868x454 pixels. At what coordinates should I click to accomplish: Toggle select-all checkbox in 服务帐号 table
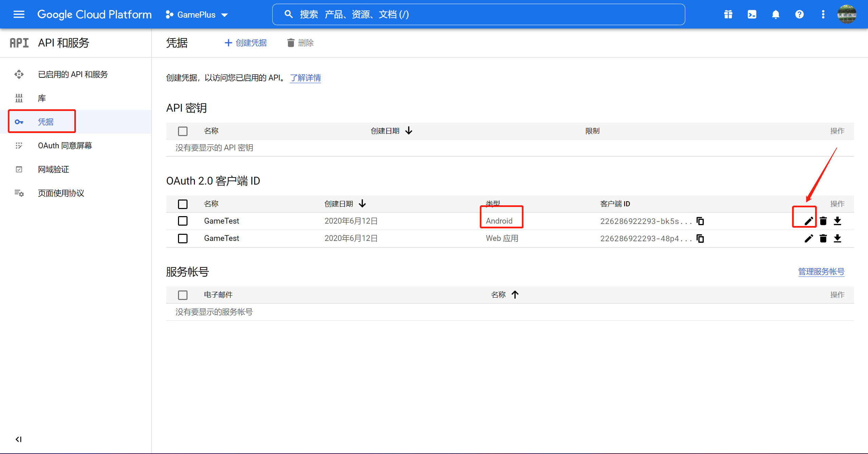coord(183,295)
